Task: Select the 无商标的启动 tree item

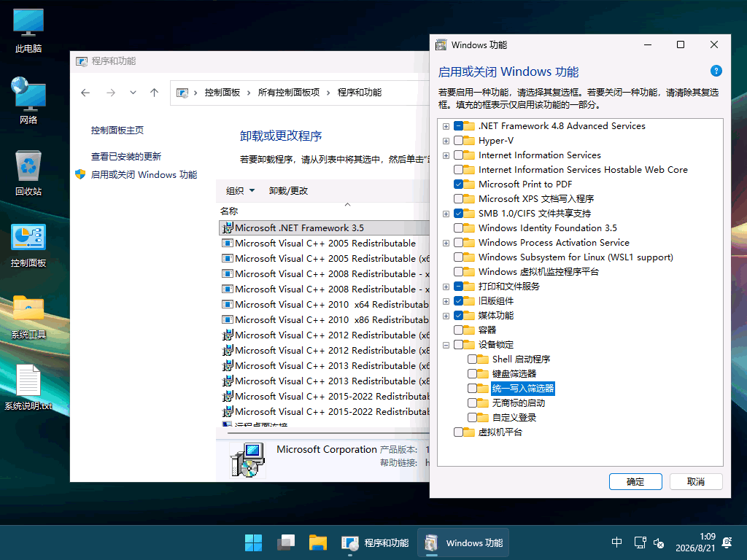Action: point(519,402)
